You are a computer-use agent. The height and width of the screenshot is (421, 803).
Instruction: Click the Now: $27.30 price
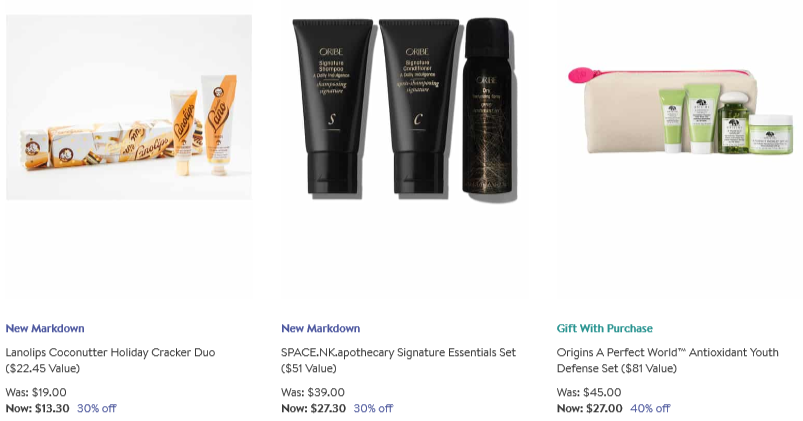[313, 408]
